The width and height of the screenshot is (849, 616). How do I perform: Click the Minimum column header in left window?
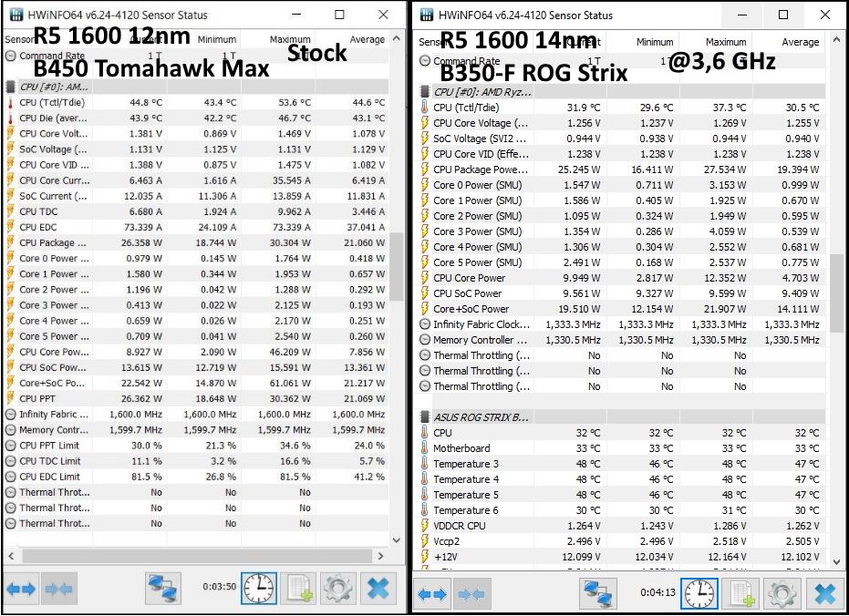click(x=217, y=39)
